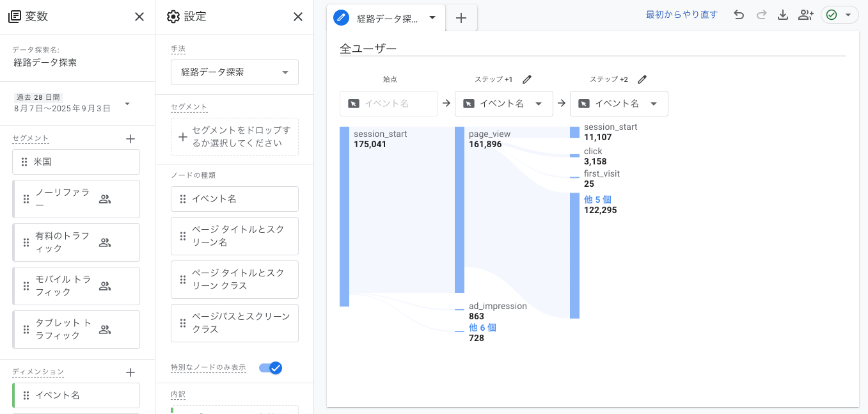Click the pencil edit icon next to ステップ +2
The width and height of the screenshot is (868, 414).
point(642,79)
